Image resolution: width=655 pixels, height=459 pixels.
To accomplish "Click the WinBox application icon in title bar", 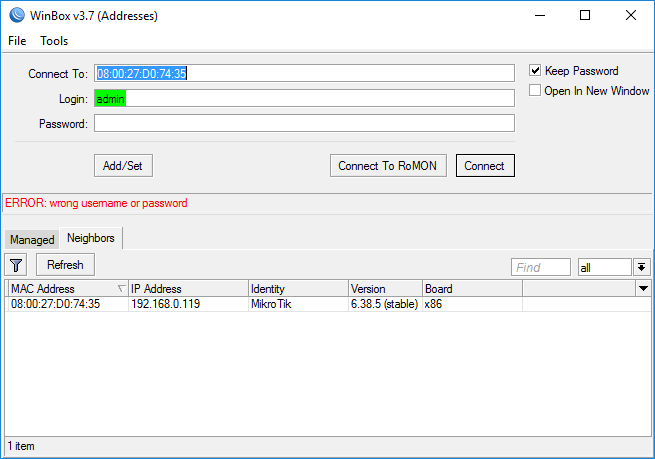I will click(x=17, y=15).
